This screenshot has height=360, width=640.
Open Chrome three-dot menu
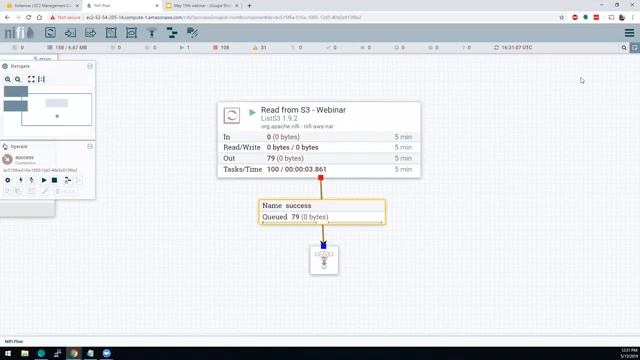[x=633, y=18]
